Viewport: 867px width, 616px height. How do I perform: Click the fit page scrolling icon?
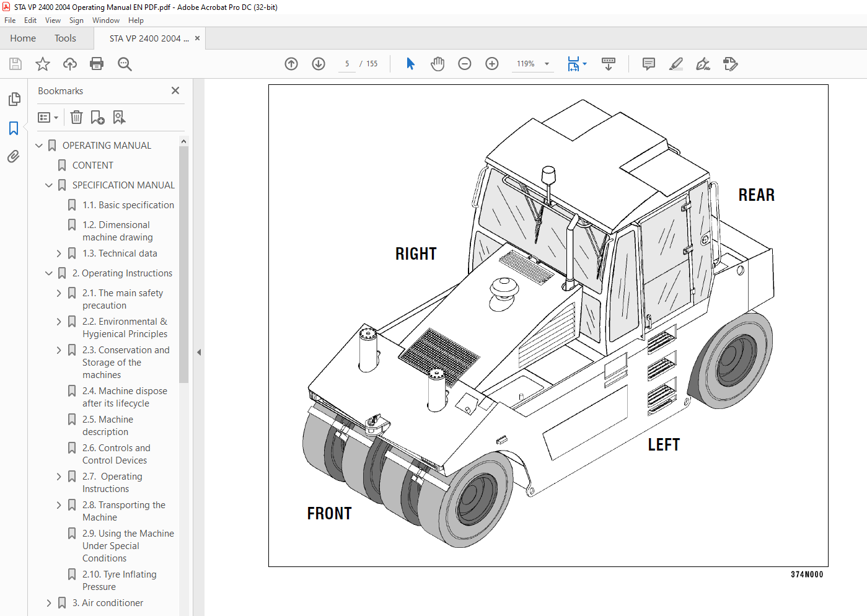pyautogui.click(x=573, y=64)
